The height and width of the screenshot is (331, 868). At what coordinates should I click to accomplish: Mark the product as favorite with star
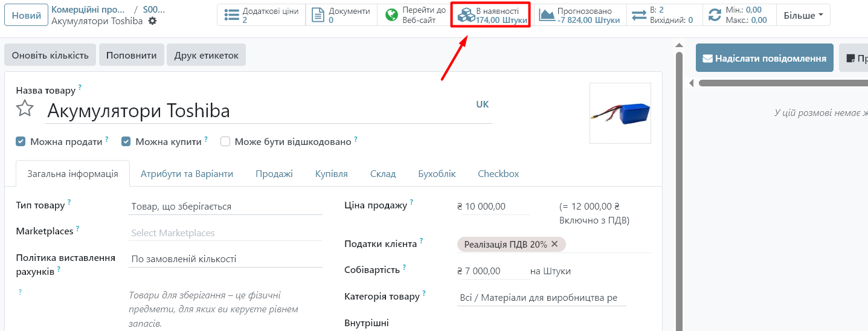pyautogui.click(x=25, y=109)
